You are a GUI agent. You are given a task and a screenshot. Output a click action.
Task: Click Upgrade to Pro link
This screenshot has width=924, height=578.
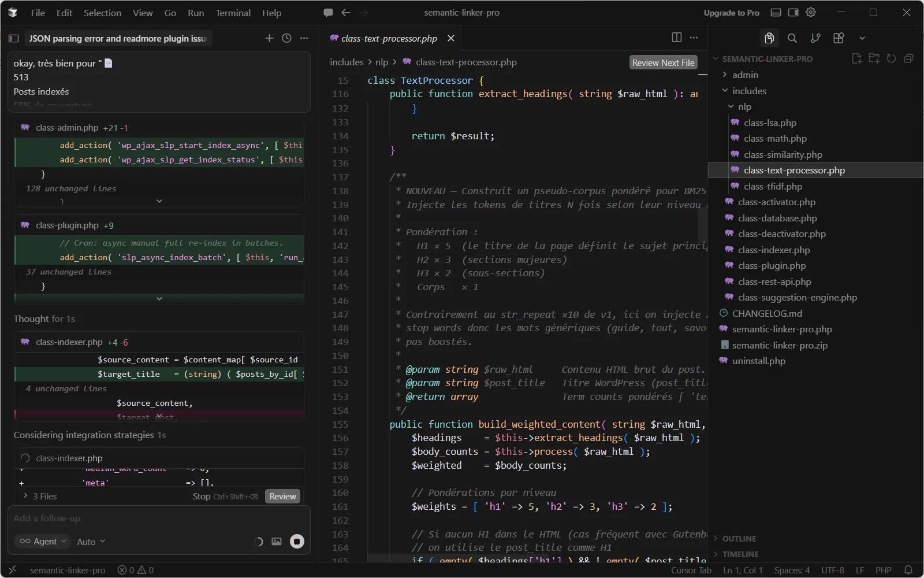(731, 13)
